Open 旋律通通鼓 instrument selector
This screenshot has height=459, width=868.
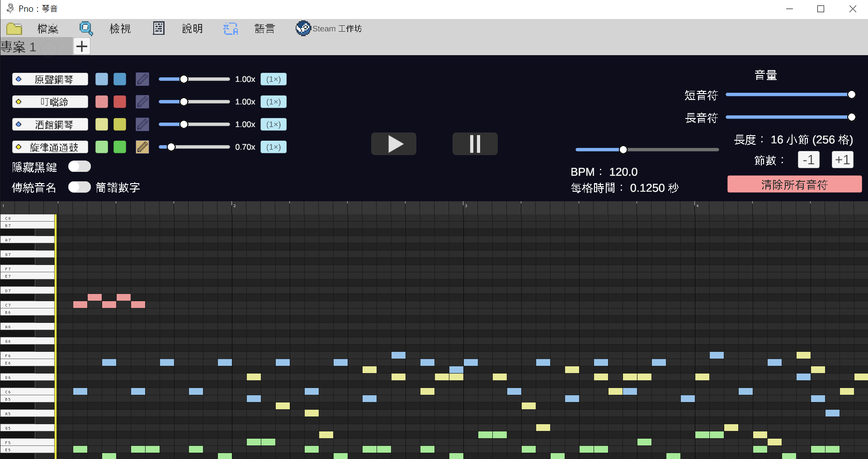(x=50, y=147)
